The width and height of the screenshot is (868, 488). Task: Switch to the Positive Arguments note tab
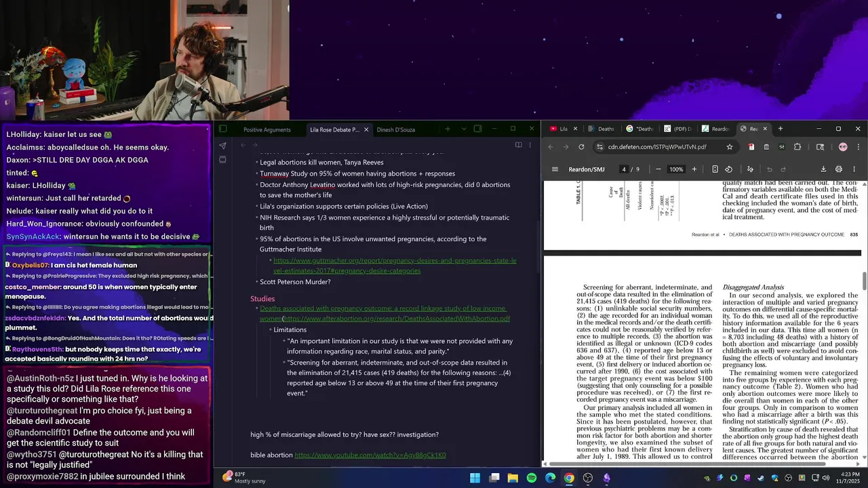click(267, 129)
